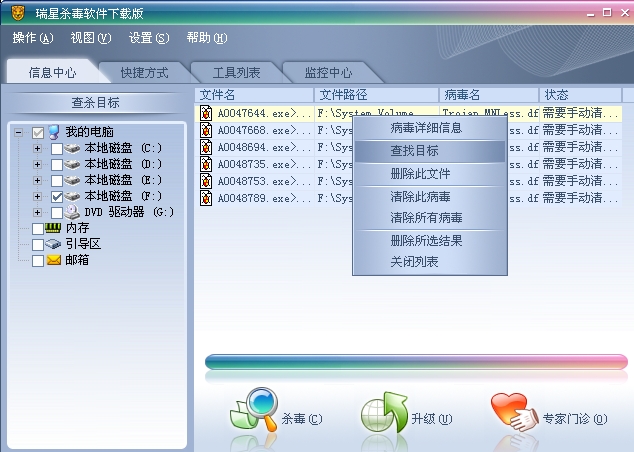Open the 操作(A) menu
Viewport: 634px width, 452px height.
33,38
